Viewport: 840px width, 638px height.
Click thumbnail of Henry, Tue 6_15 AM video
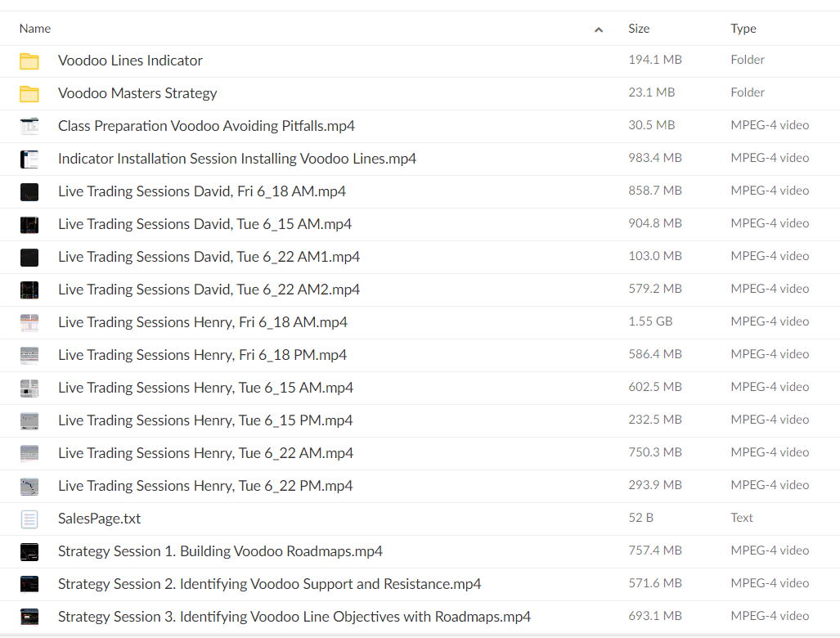[29, 388]
